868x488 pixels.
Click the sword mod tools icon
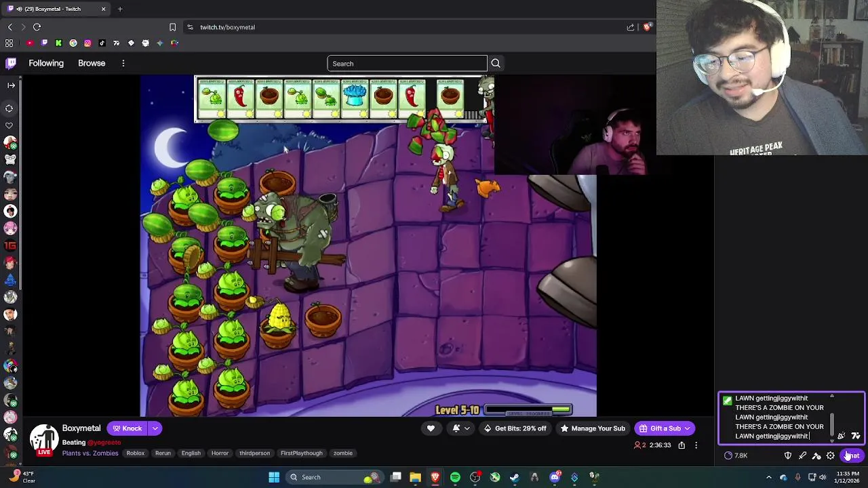802,455
